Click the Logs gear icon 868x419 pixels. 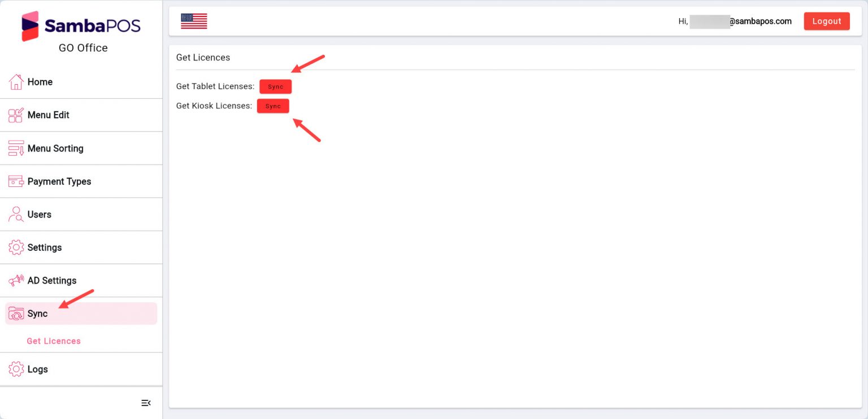click(16, 369)
